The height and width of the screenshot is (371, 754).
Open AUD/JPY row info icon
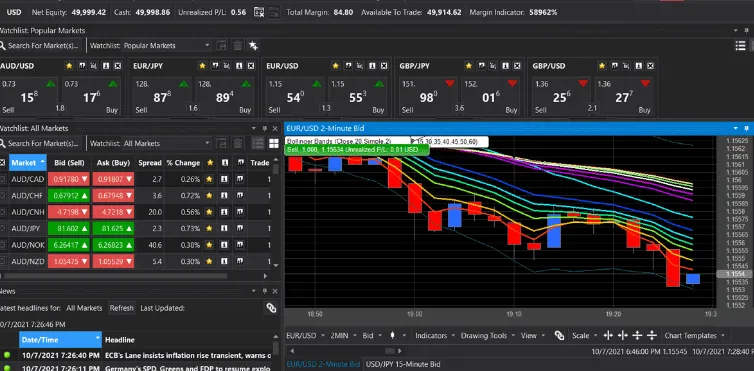pyautogui.click(x=224, y=229)
